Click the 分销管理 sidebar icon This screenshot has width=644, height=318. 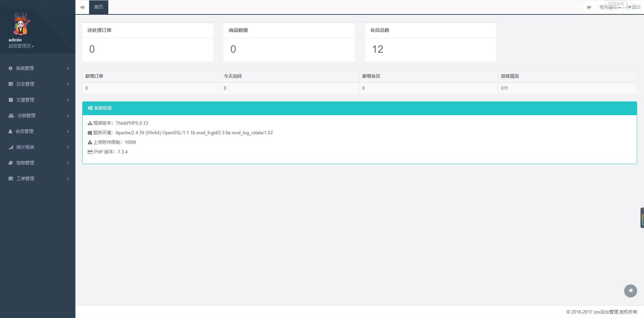[x=11, y=115]
